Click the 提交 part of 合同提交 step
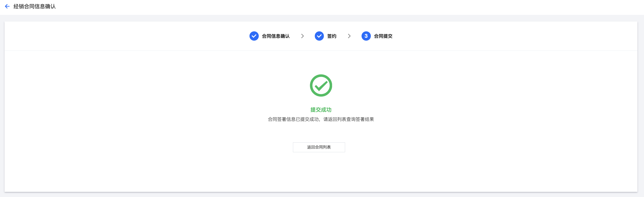The width and height of the screenshot is (644, 197). click(388, 36)
